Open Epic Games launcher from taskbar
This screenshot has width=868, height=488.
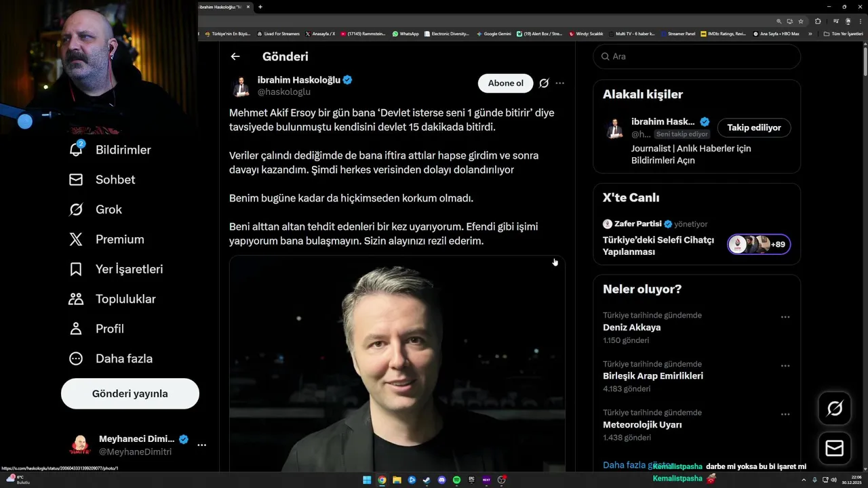click(471, 480)
